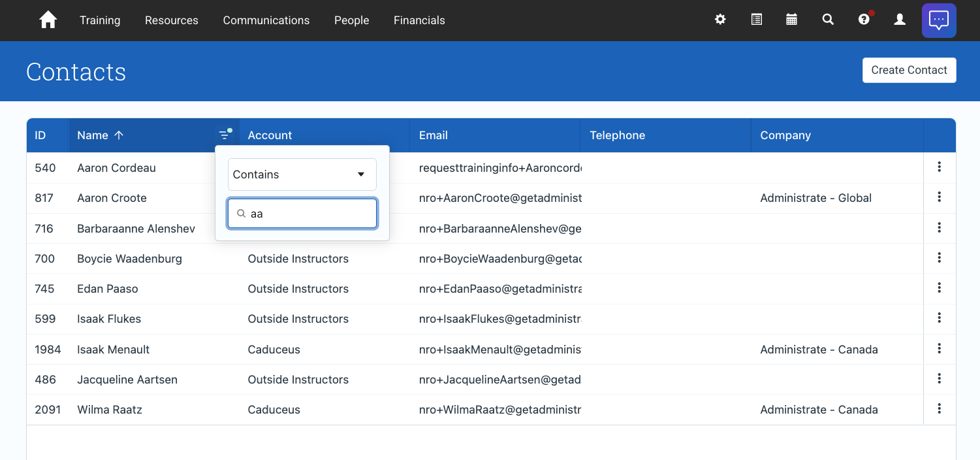Viewport: 980px width, 460px height.
Task: Click Administrate - Global company cell
Action: (x=816, y=198)
